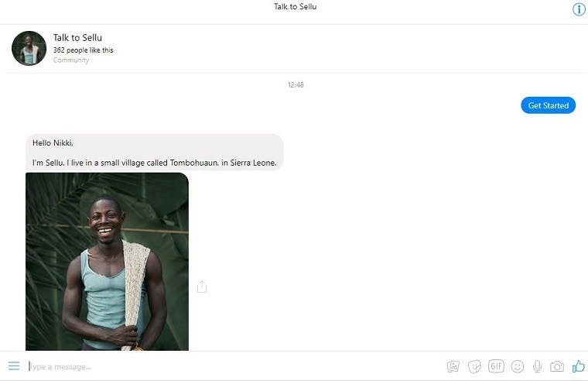
Task: Click the Talk to Sellu page name
Action: click(77, 38)
